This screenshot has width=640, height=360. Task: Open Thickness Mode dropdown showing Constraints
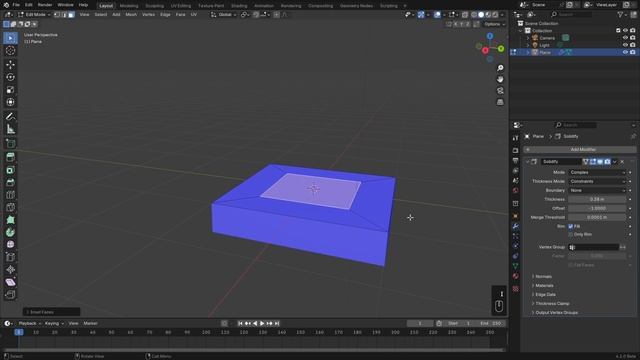click(597, 181)
